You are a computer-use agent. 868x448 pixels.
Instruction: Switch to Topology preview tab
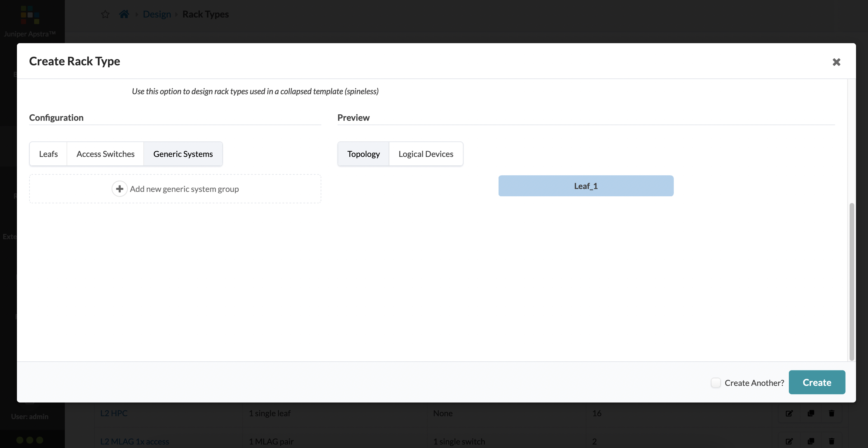(x=363, y=153)
